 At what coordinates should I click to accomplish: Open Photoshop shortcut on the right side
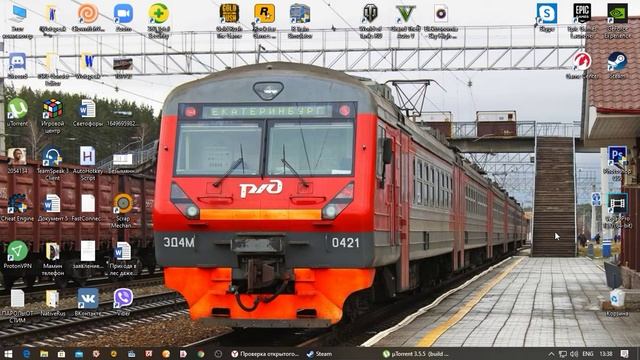[617, 156]
